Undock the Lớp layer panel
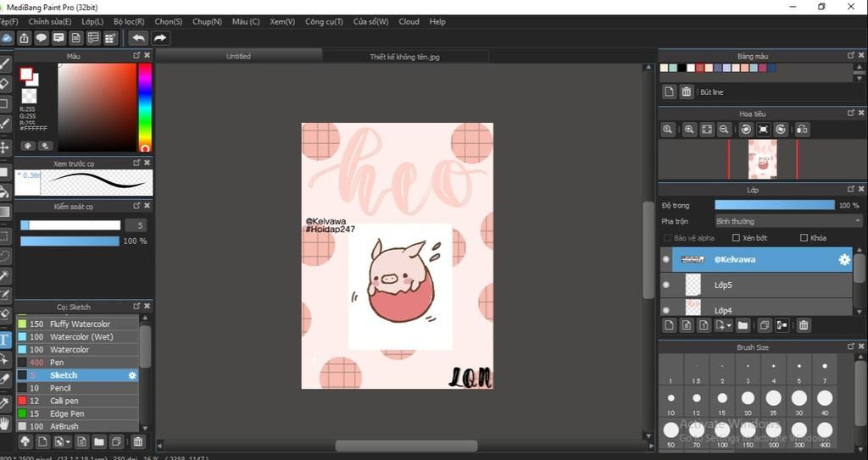Screen dimensions: 868x460 pyautogui.click(x=851, y=189)
